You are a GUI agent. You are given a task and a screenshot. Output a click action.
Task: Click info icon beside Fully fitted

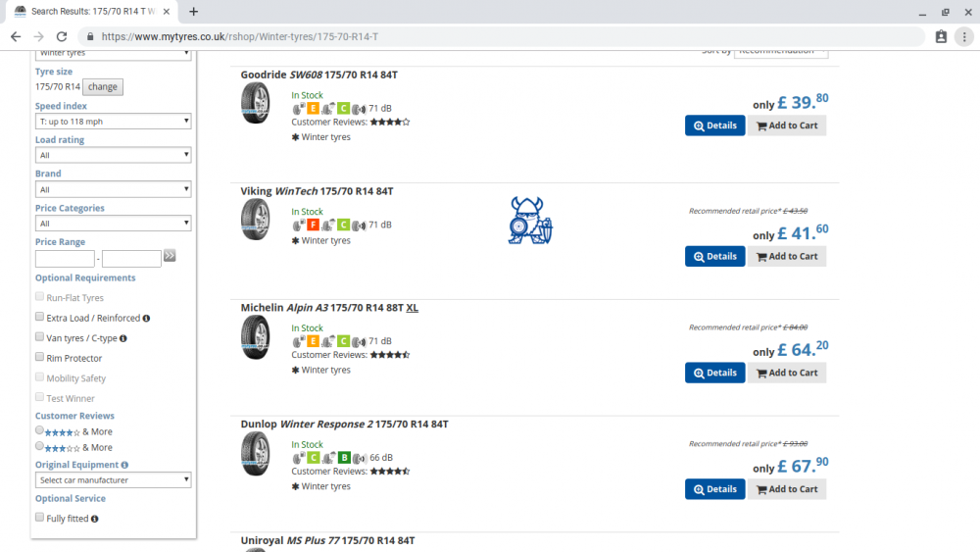pos(94,519)
